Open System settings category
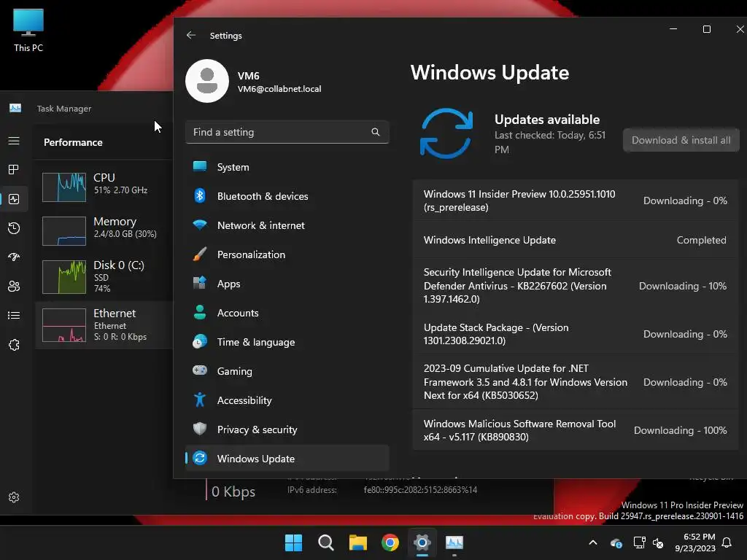 click(x=287, y=167)
